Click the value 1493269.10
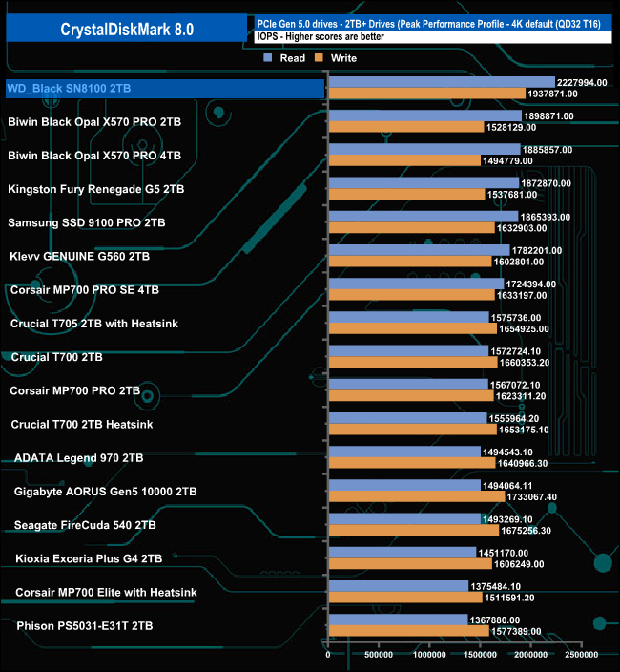The width and height of the screenshot is (620, 672). pyautogui.click(x=507, y=519)
